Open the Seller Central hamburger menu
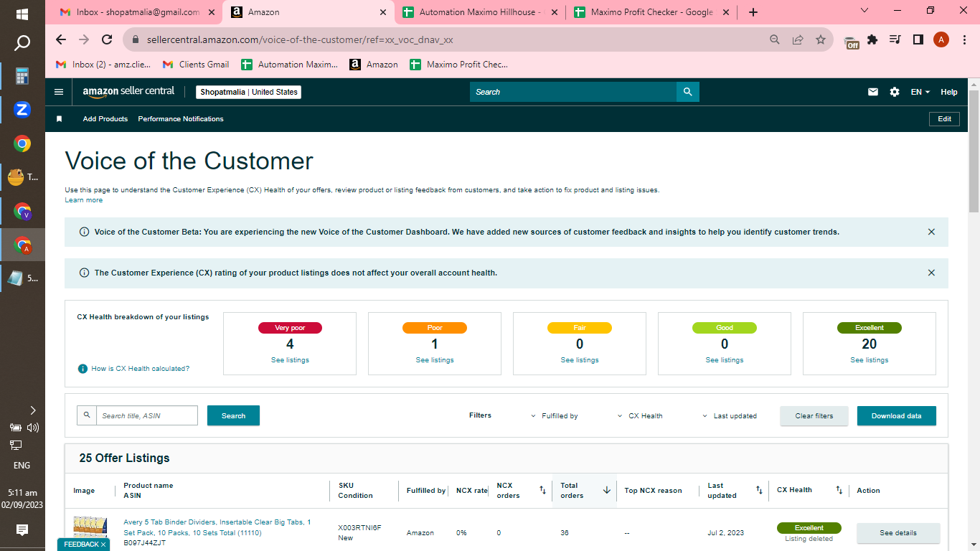This screenshot has width=980, height=551. click(59, 92)
